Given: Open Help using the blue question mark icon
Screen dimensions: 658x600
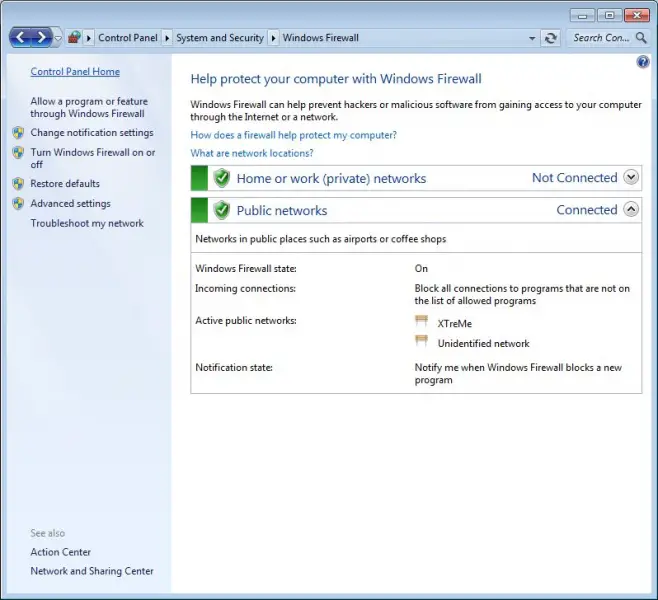Looking at the screenshot, I should pyautogui.click(x=642, y=62).
